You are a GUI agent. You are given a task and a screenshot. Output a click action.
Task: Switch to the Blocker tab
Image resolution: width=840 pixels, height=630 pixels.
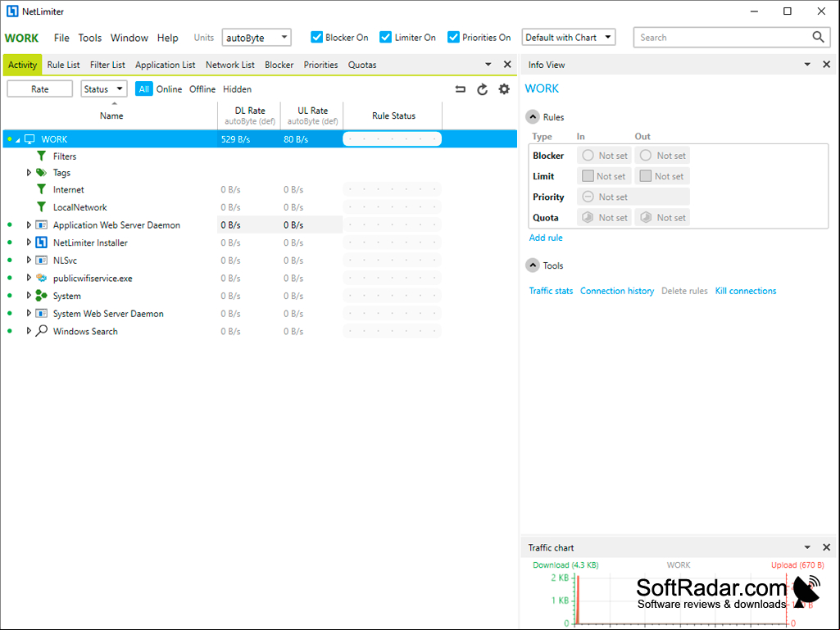click(279, 65)
